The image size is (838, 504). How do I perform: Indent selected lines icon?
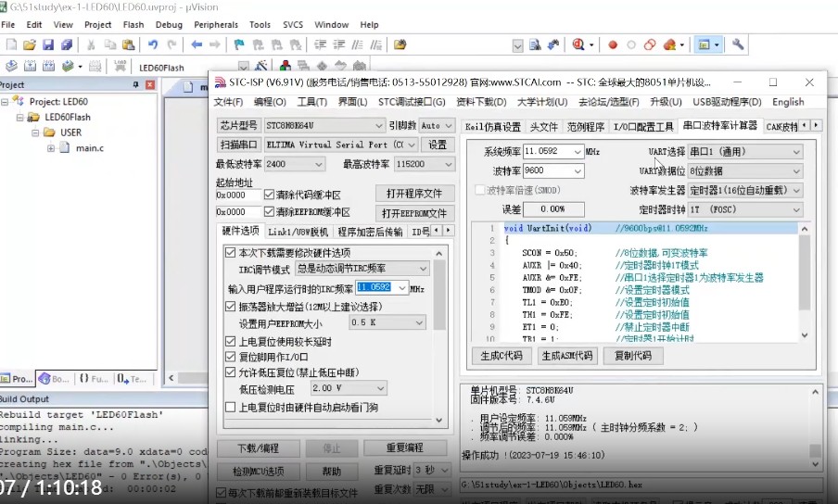click(x=320, y=44)
